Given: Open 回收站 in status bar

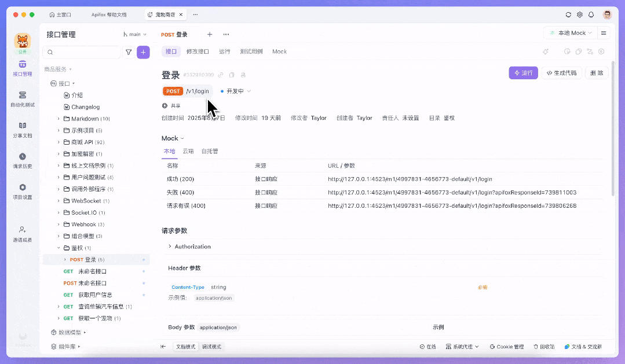Looking at the screenshot, I should 544,347.
